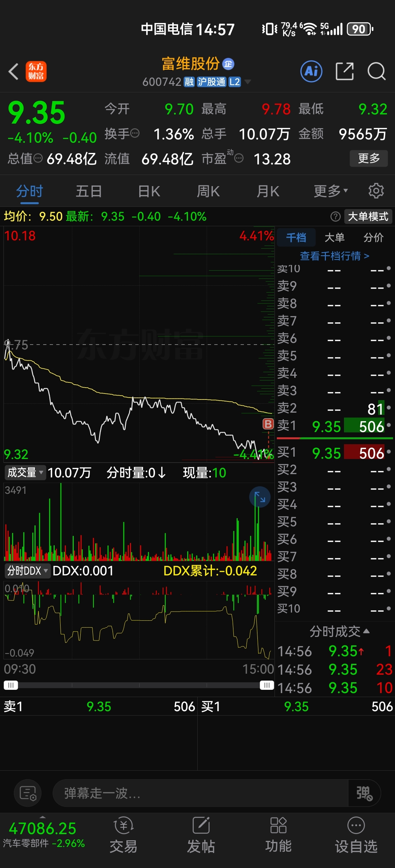Tap the L2 badge under stock name

[x=235, y=82]
